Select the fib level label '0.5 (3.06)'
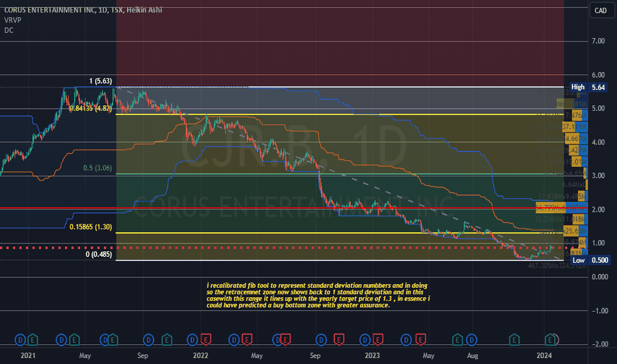 tap(97, 168)
